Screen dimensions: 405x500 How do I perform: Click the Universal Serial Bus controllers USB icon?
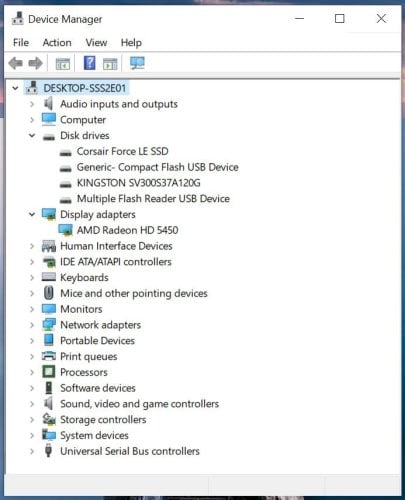click(49, 451)
